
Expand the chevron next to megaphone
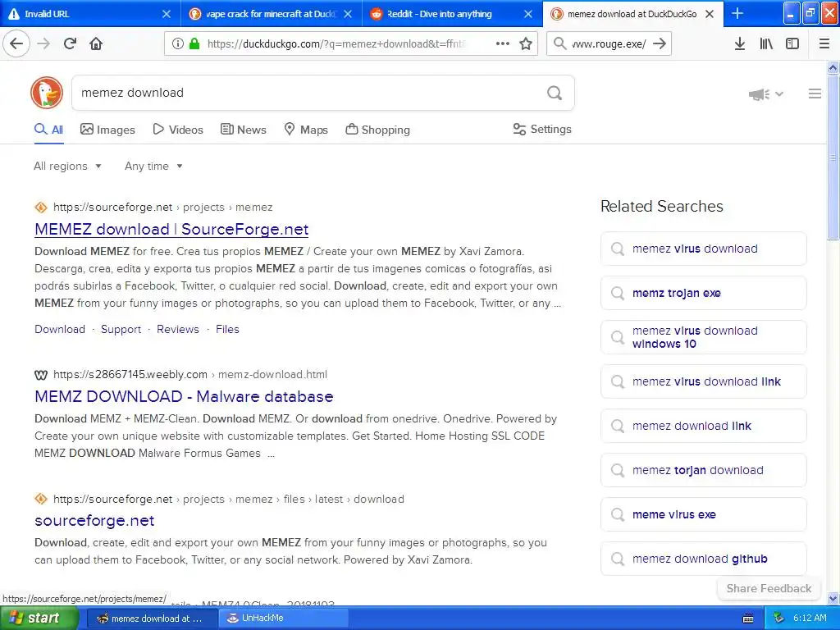(x=779, y=94)
